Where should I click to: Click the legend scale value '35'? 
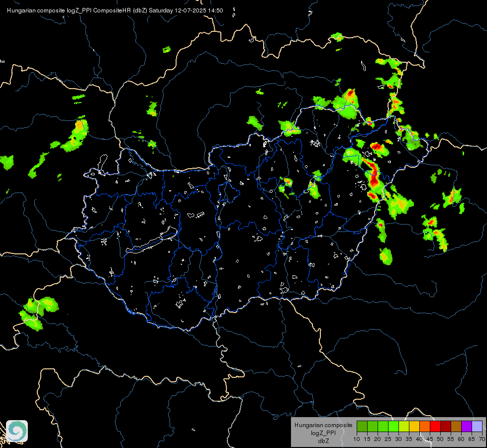coord(409,439)
